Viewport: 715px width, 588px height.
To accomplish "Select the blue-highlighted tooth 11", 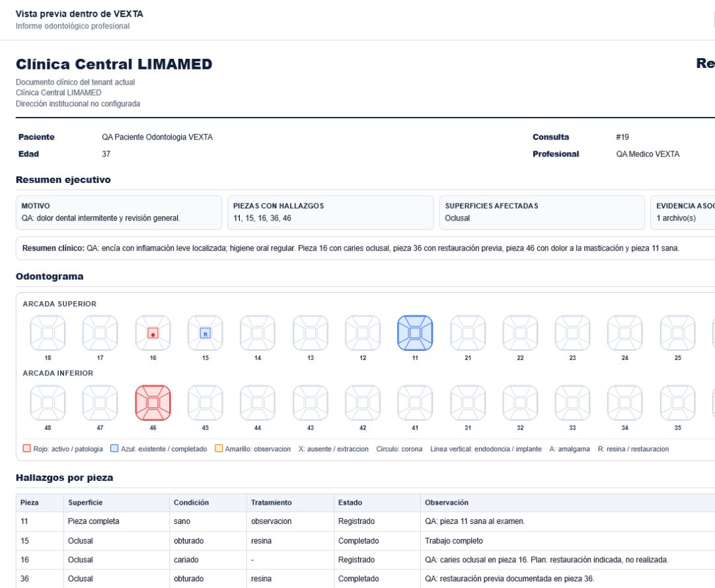I will [415, 333].
